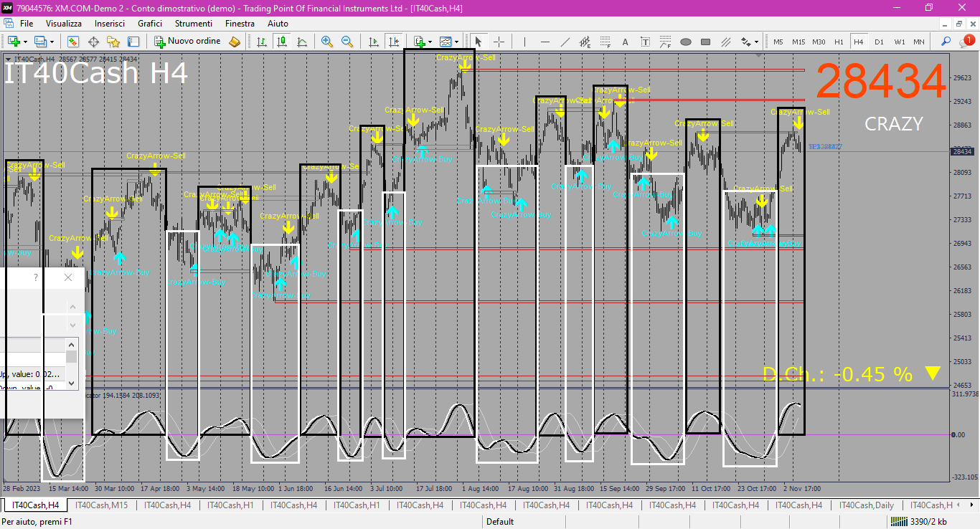Screen dimensions: 980x529
Task: Open the indicators list icon
Action: 419,42
